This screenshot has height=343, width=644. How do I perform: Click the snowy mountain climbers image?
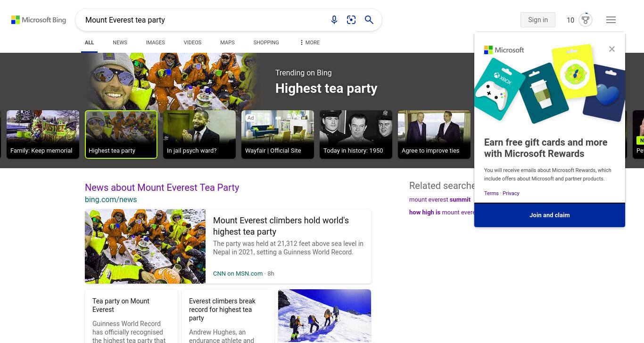[324, 316]
